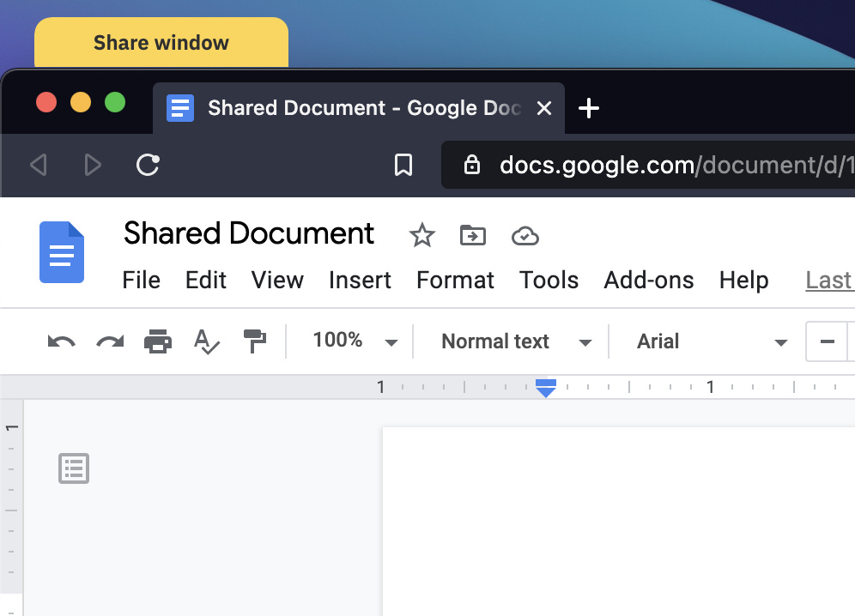
Task: Move document using folder arrow icon
Action: [473, 235]
